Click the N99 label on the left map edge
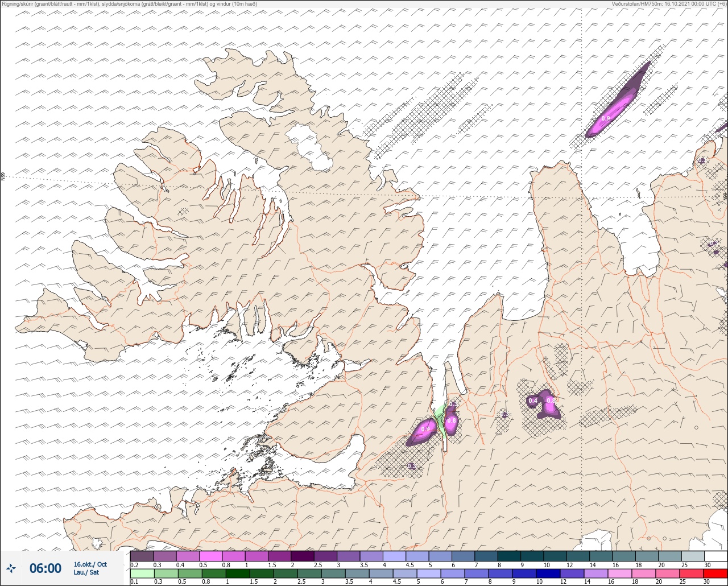Screen dimensions: 728x586 tap(3, 176)
